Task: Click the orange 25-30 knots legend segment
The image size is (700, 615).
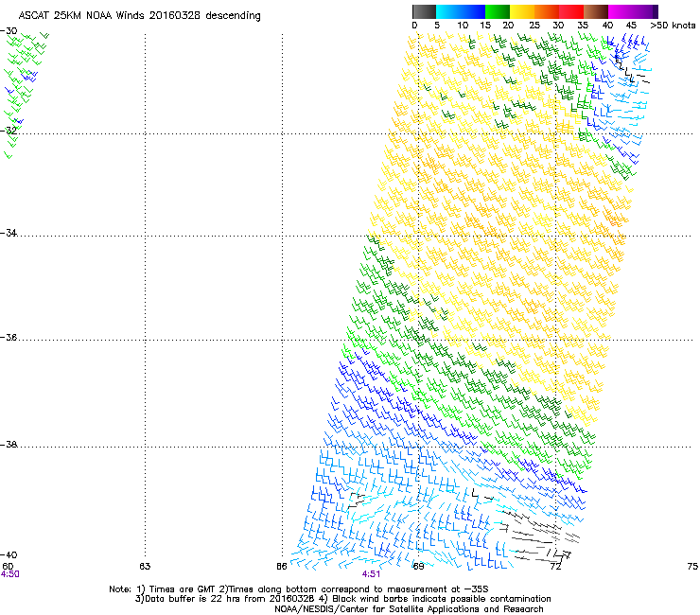Action: [547, 11]
